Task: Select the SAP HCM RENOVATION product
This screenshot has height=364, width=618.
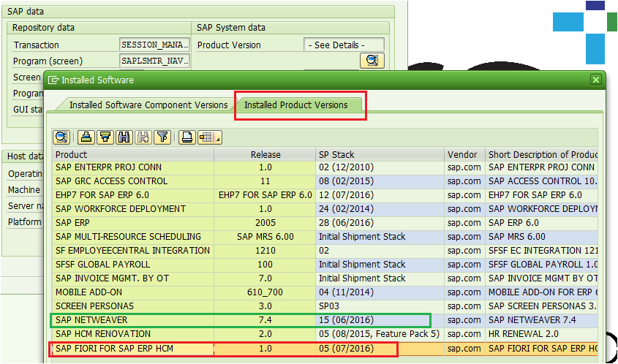Action: [133, 333]
